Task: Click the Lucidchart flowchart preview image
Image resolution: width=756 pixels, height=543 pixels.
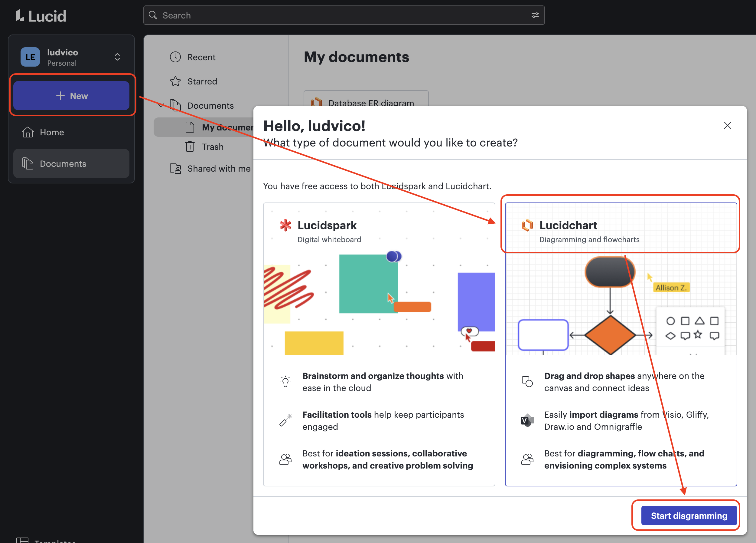Action: tap(621, 305)
